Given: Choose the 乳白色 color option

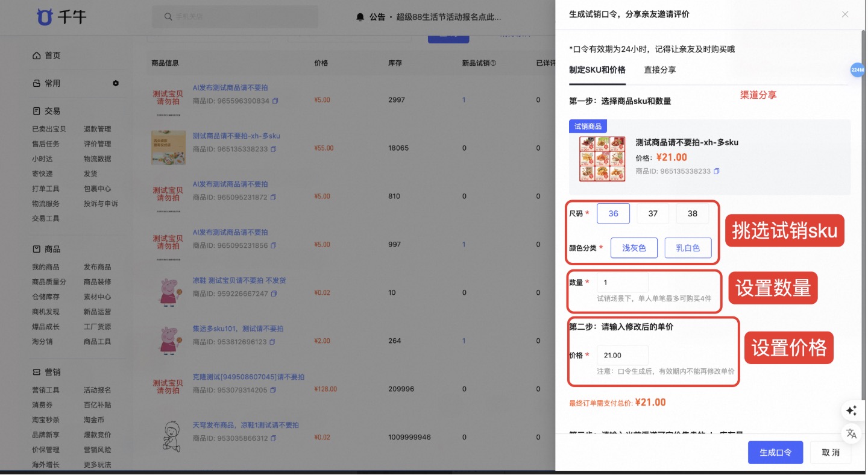Looking at the screenshot, I should pyautogui.click(x=688, y=248).
